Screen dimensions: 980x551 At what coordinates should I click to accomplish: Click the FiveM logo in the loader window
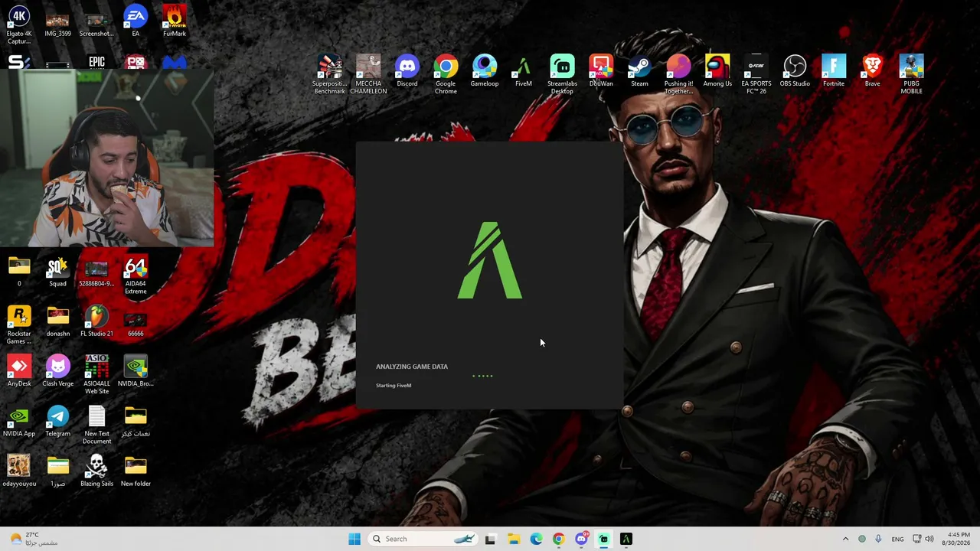490,260
